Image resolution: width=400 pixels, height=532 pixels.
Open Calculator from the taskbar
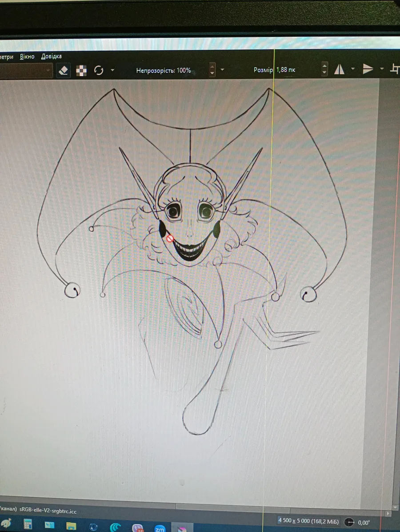click(x=28, y=524)
